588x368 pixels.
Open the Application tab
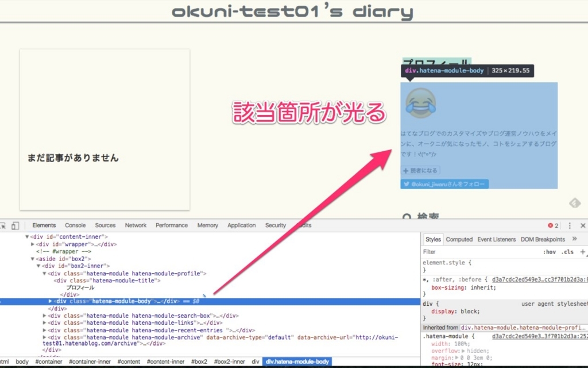point(241,225)
